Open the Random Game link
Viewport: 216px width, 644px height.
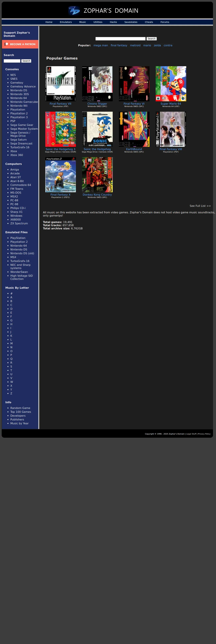[x=20, y=408]
